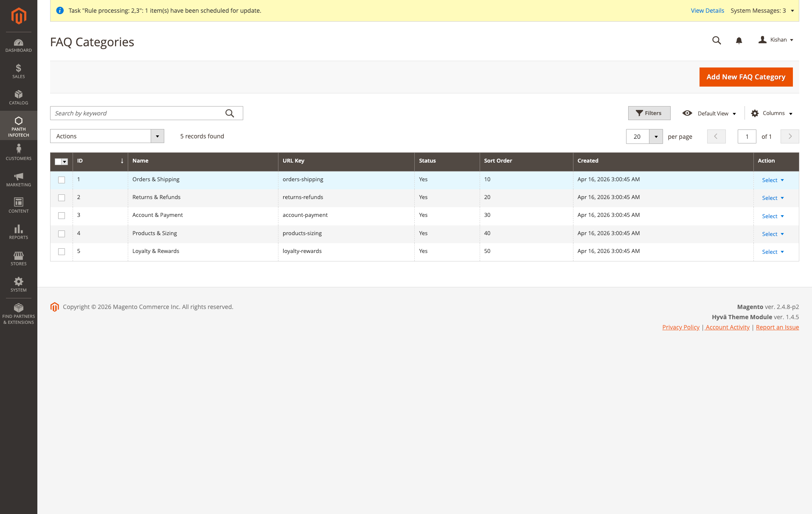This screenshot has width=812, height=514.
Task: Open the Kishan account menu
Action: pos(776,39)
